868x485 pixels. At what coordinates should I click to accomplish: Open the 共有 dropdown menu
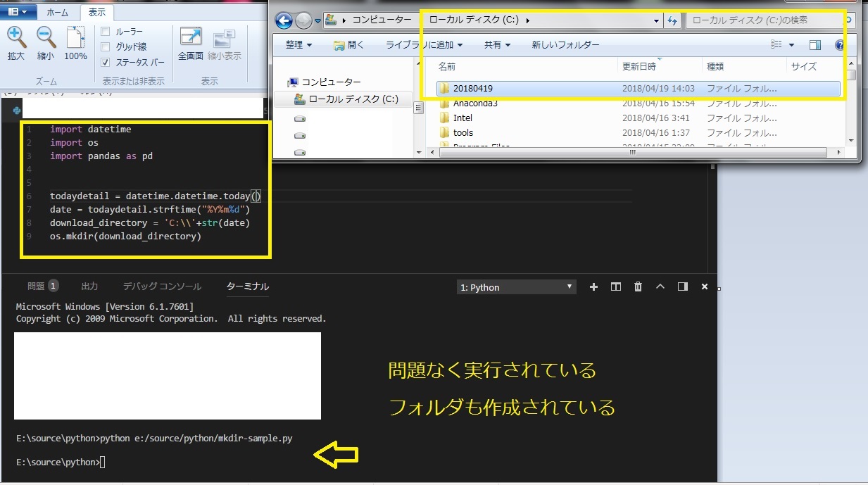[497, 45]
